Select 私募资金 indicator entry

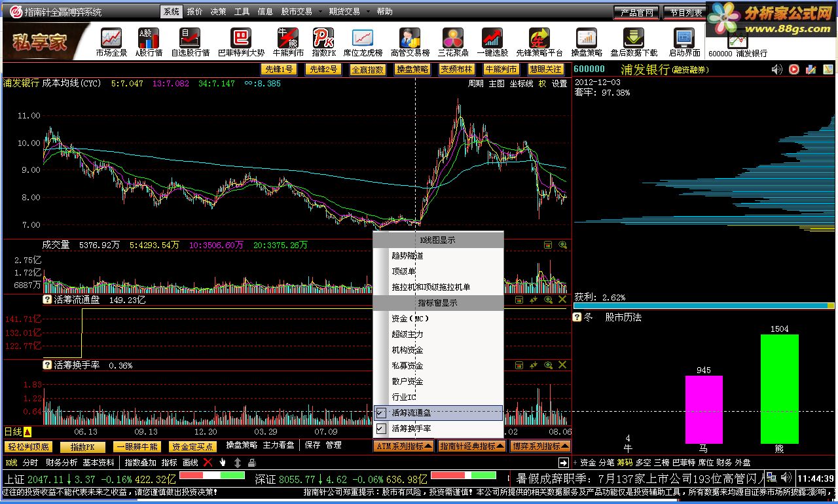438,366
